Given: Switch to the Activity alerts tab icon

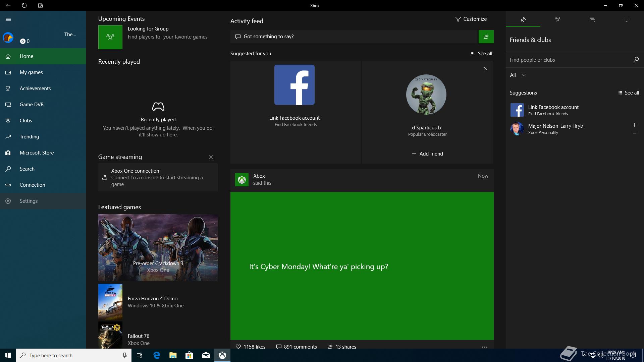Looking at the screenshot, I should 627,19.
